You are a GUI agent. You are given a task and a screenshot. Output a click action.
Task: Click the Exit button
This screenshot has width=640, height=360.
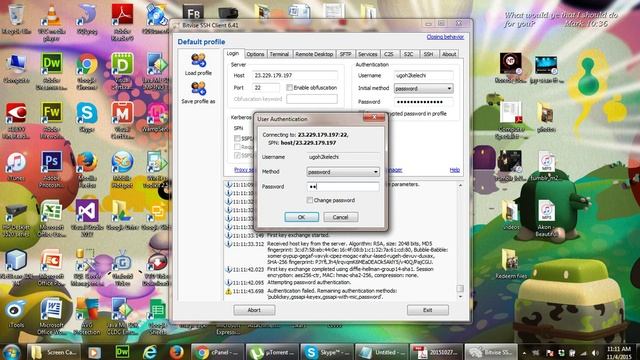click(x=427, y=310)
